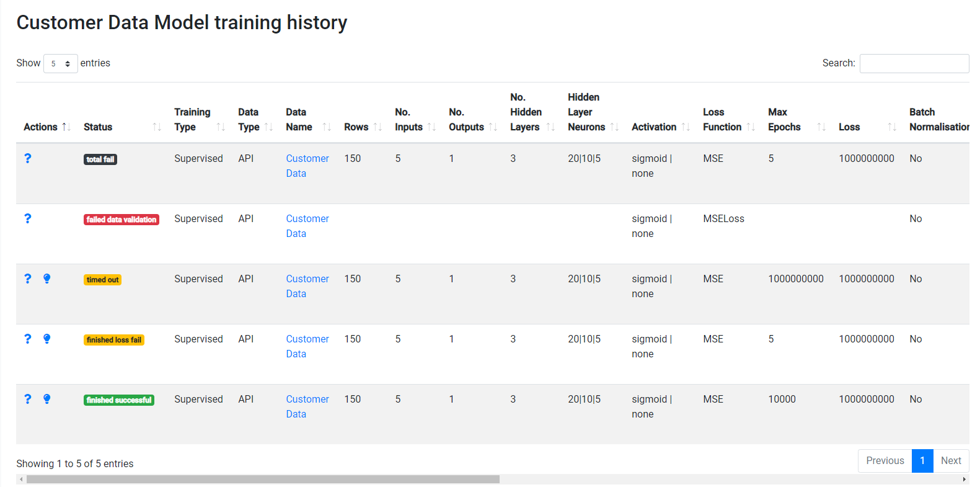Select page 1 in pagination
The image size is (980, 487).
922,460
